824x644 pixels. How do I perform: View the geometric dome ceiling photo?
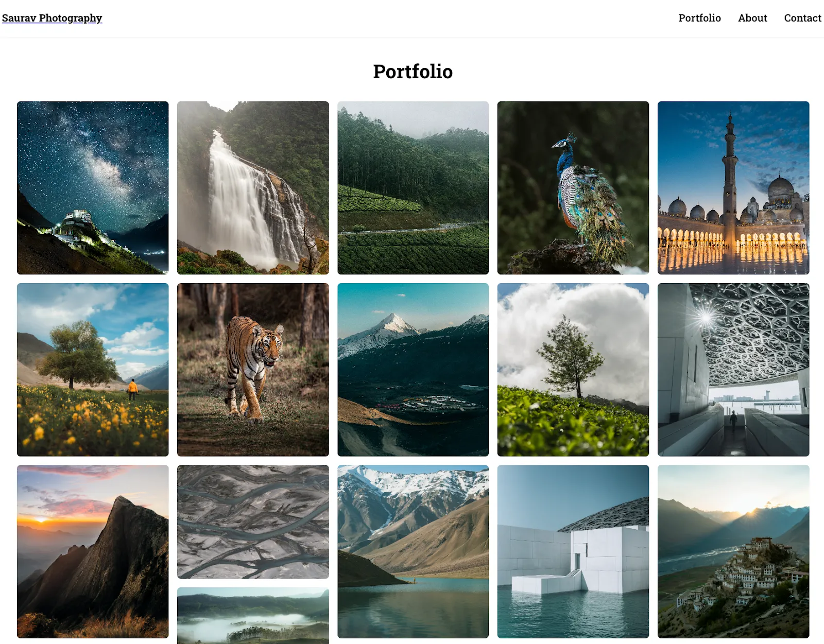[733, 370]
